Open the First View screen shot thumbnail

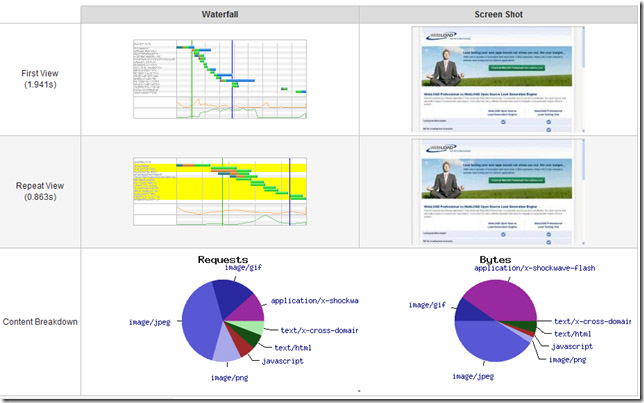click(498, 79)
